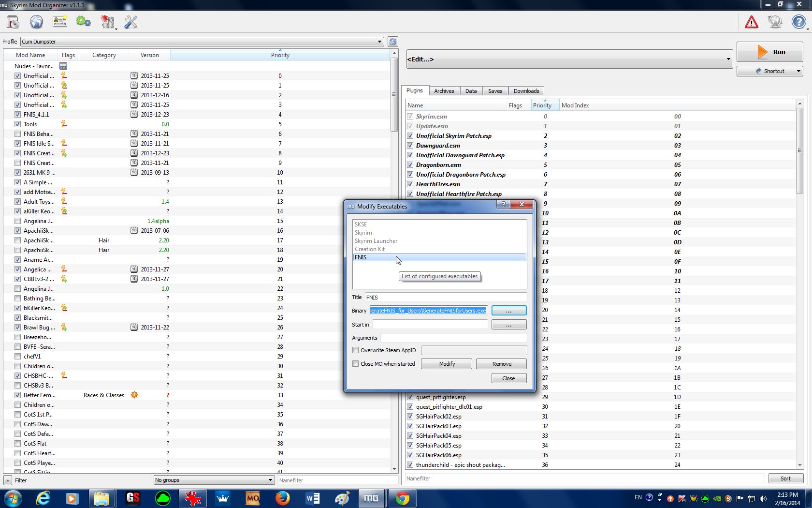Click the Modify button in dialog
Viewport: 812px width, 508px height.
[447, 364]
